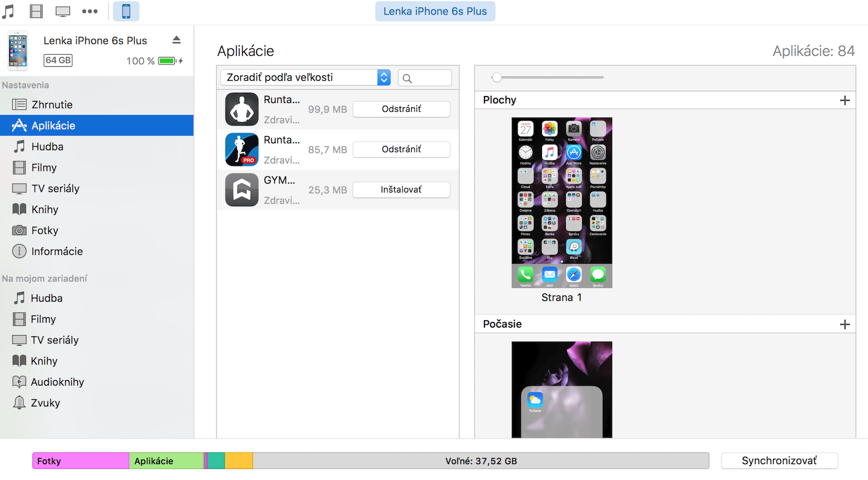Show more media types via three dots
The width and height of the screenshot is (868, 480).
(x=90, y=11)
